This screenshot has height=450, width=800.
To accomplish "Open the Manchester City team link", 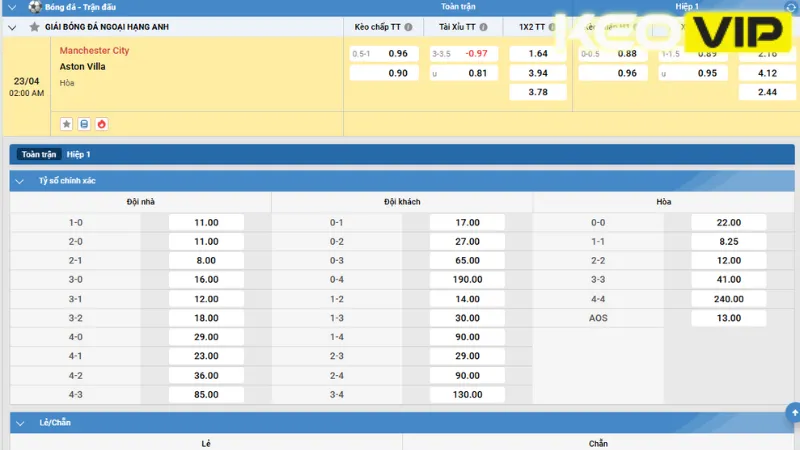I will pyautogui.click(x=94, y=50).
